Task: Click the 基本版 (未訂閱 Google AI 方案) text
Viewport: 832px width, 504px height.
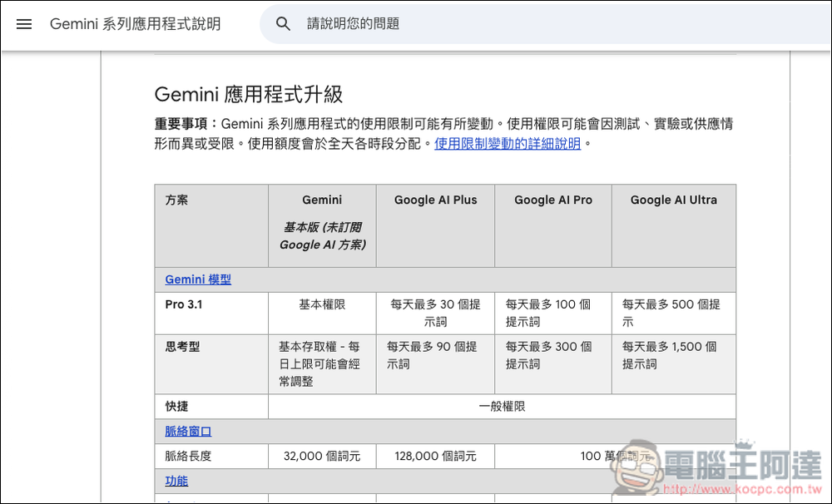Action: click(x=322, y=236)
